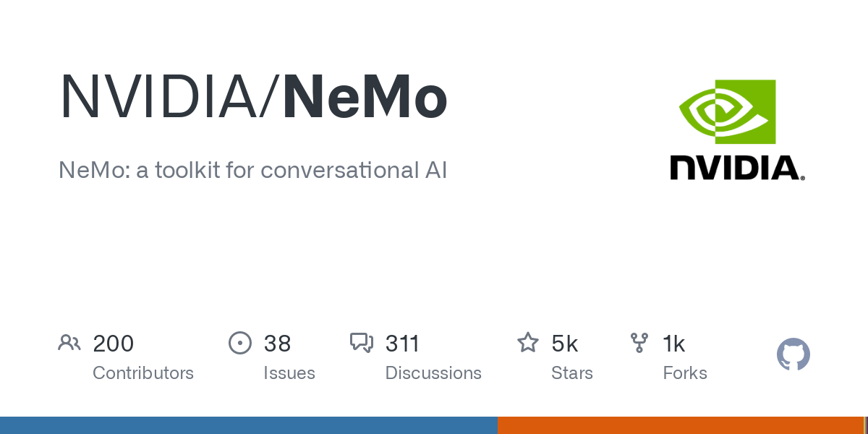Click the 38 issues count
Image resolution: width=868 pixels, height=434 pixels.
277,344
